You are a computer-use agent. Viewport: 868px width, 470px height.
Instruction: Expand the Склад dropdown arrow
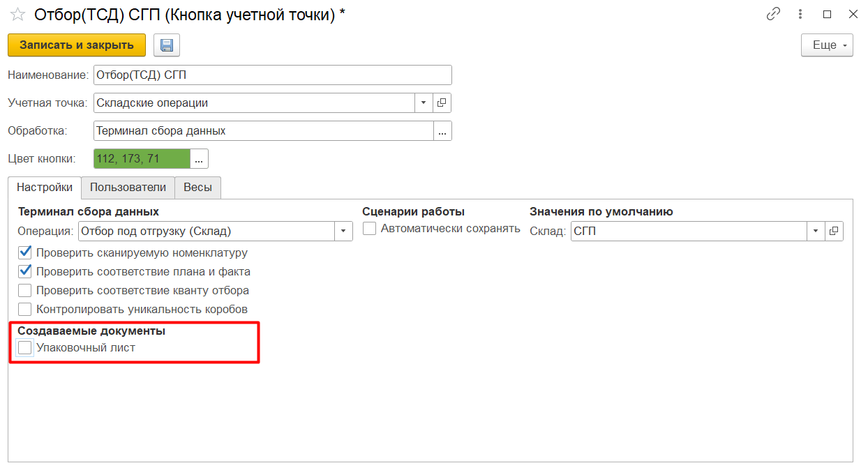point(816,232)
